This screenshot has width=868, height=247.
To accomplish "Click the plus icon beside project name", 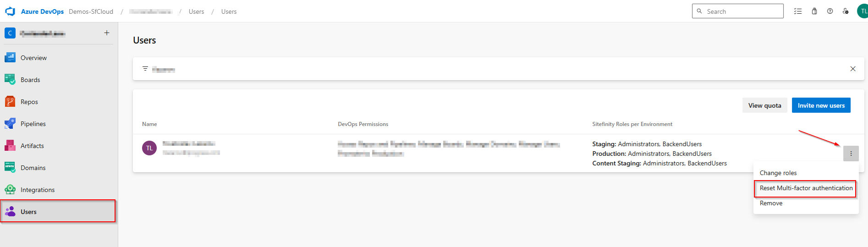I will coord(107,33).
